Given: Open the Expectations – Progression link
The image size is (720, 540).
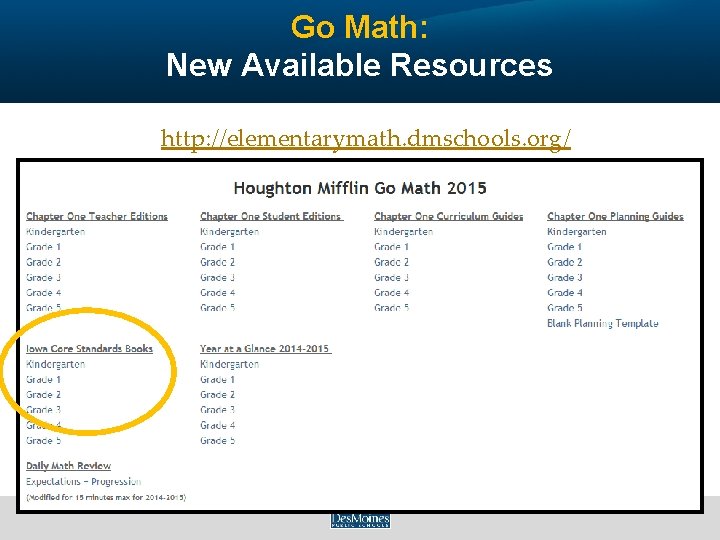Looking at the screenshot, I should [x=84, y=481].
